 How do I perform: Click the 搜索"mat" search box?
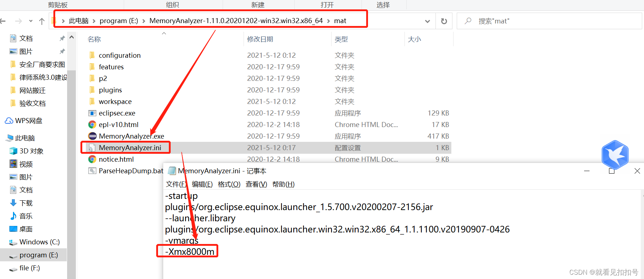pyautogui.click(x=549, y=21)
